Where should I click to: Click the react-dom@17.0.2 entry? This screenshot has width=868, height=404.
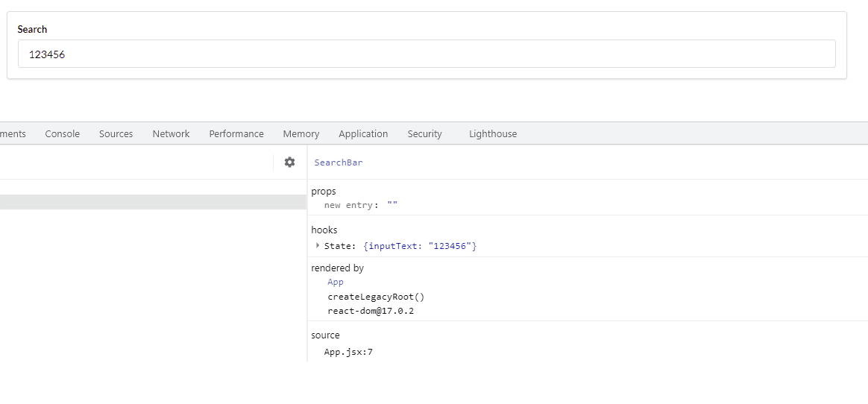pyautogui.click(x=371, y=311)
